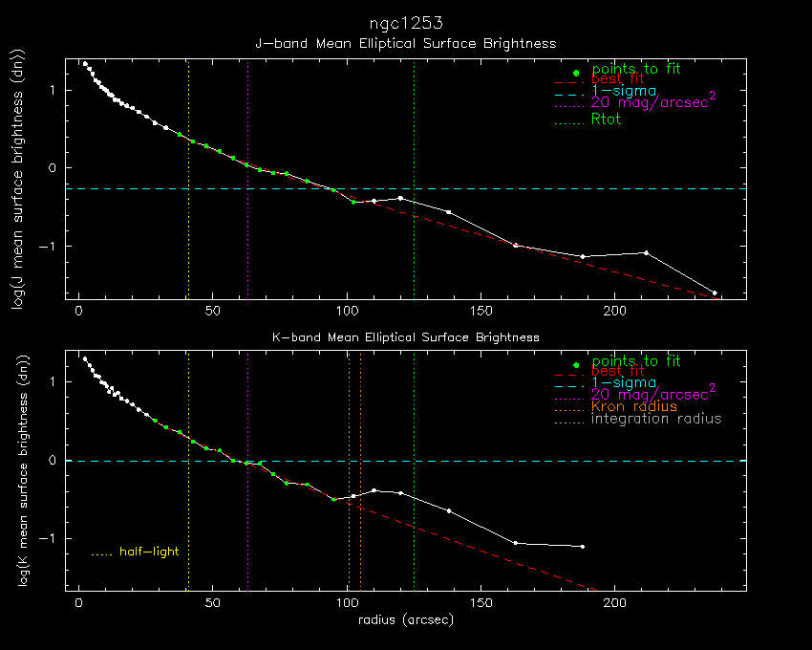812x650 pixels.
Task: Click the last white data point in J-band plot
Action: tap(715, 292)
